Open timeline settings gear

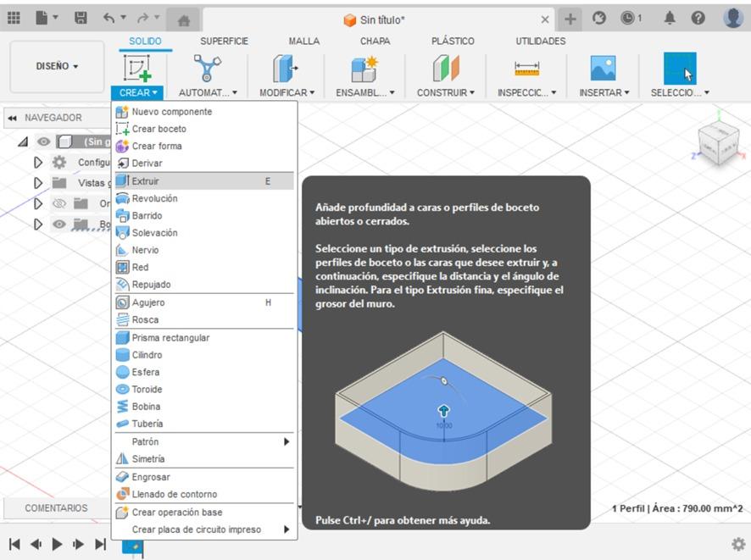pyautogui.click(x=738, y=544)
